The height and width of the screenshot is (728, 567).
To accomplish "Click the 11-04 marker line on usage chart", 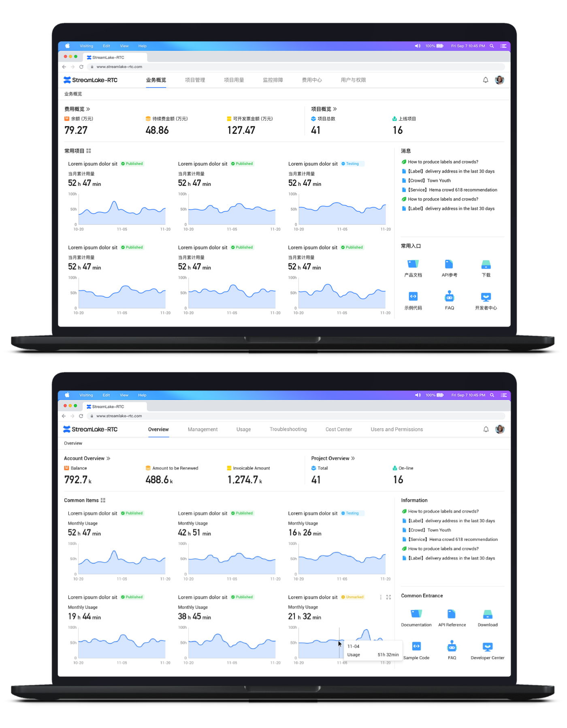I will tap(339, 643).
